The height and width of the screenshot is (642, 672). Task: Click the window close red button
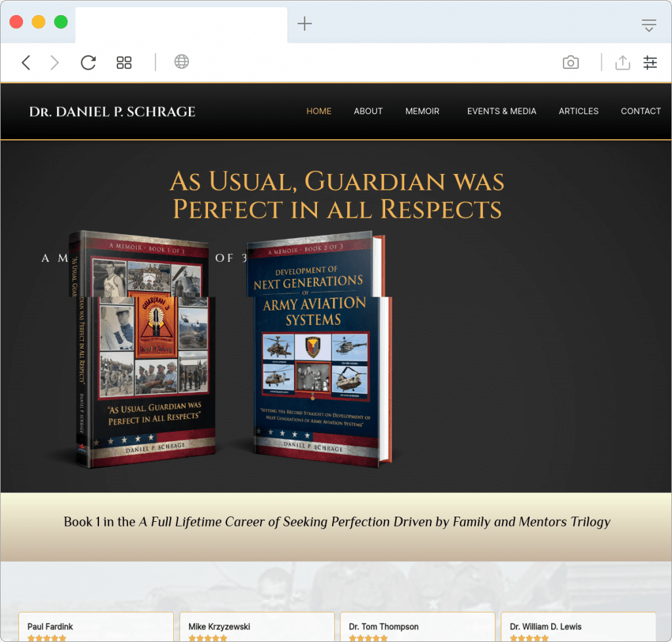(x=16, y=22)
